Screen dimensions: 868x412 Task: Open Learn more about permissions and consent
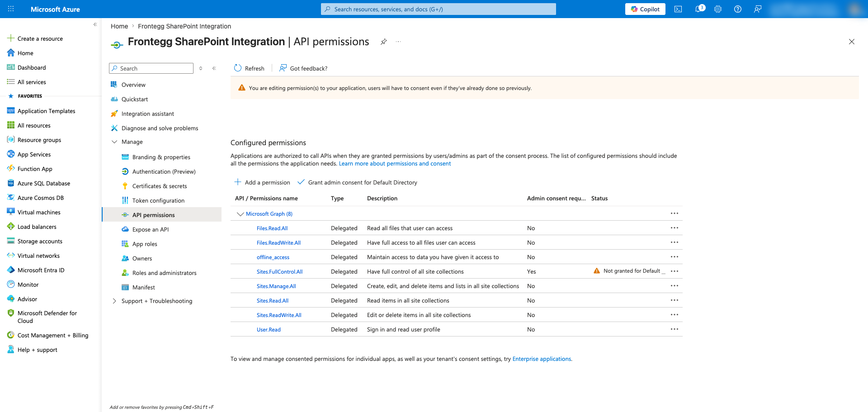395,164
